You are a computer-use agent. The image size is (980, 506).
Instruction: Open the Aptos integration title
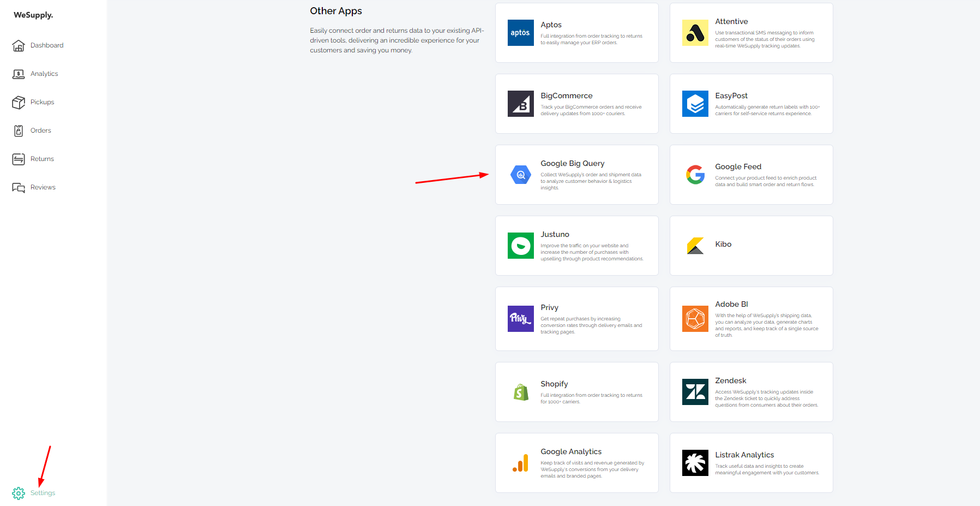551,25
